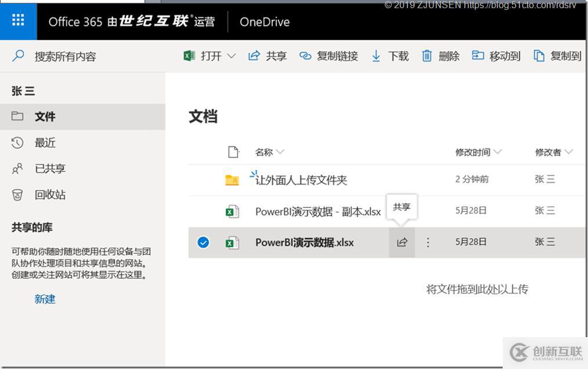Viewport: 588px width, 369px height.
Task: Click the 删除 toolbar command
Action: click(441, 56)
